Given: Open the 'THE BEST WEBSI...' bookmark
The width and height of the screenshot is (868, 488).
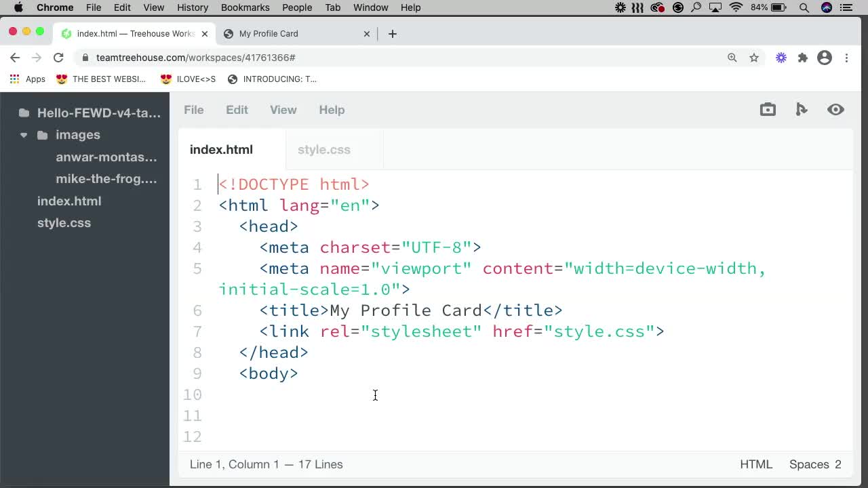Looking at the screenshot, I should (x=102, y=79).
